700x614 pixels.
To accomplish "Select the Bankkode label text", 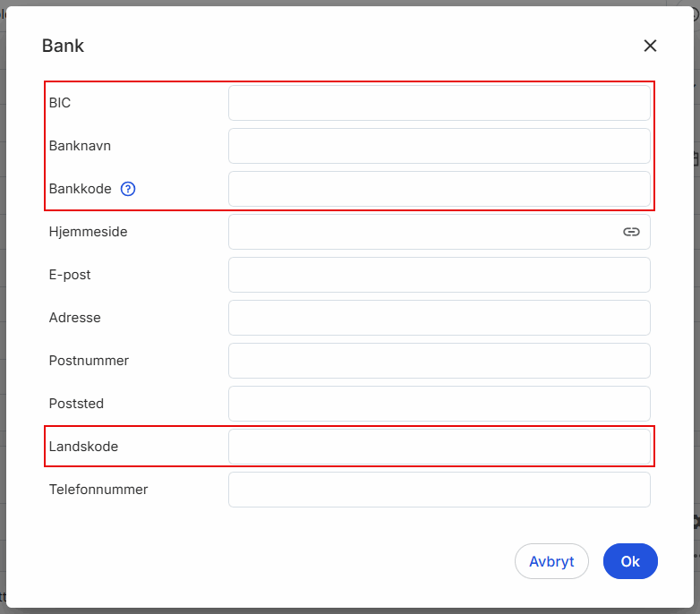I will pos(81,189).
